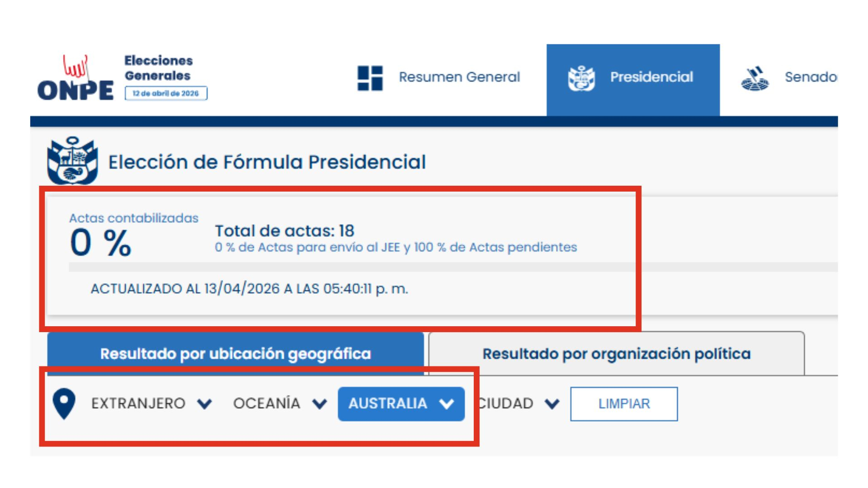
Task: Click the chevron next to OCEANÍA
Action: (x=320, y=404)
